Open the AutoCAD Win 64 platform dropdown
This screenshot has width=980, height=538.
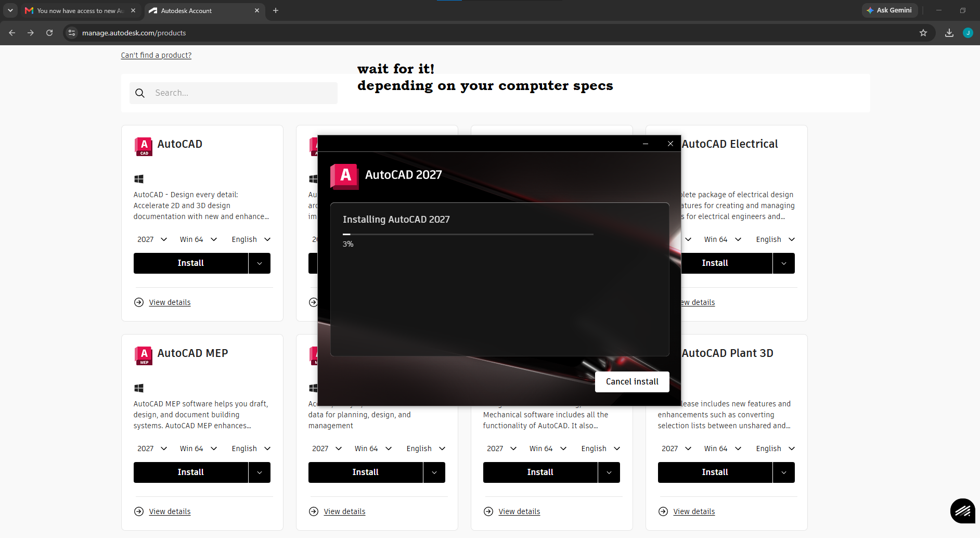(199, 239)
